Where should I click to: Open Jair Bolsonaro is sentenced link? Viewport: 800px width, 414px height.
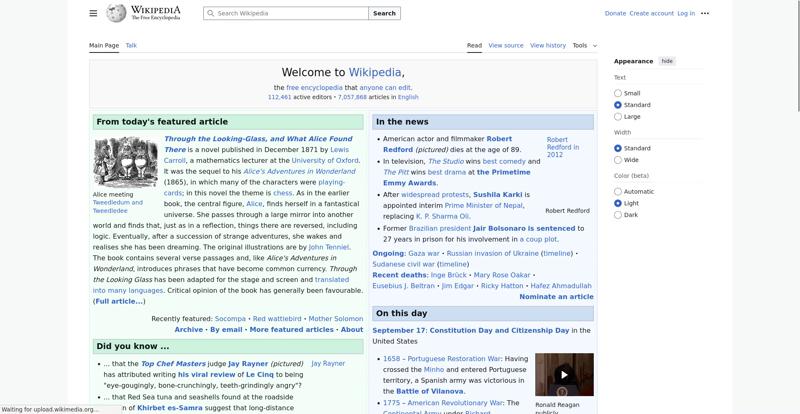pos(524,229)
